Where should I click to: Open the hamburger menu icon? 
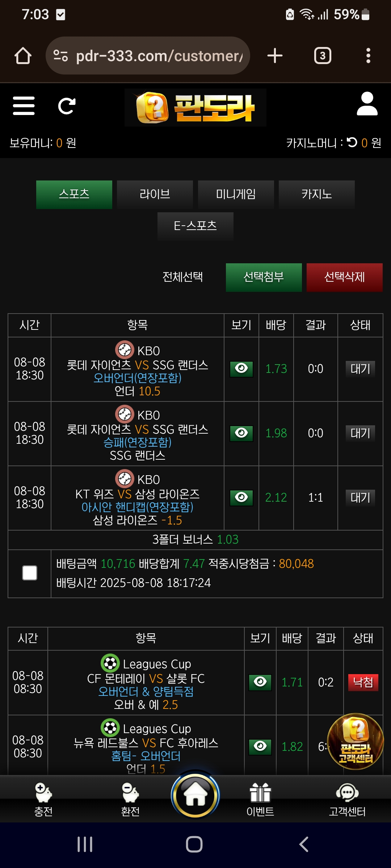(x=24, y=106)
